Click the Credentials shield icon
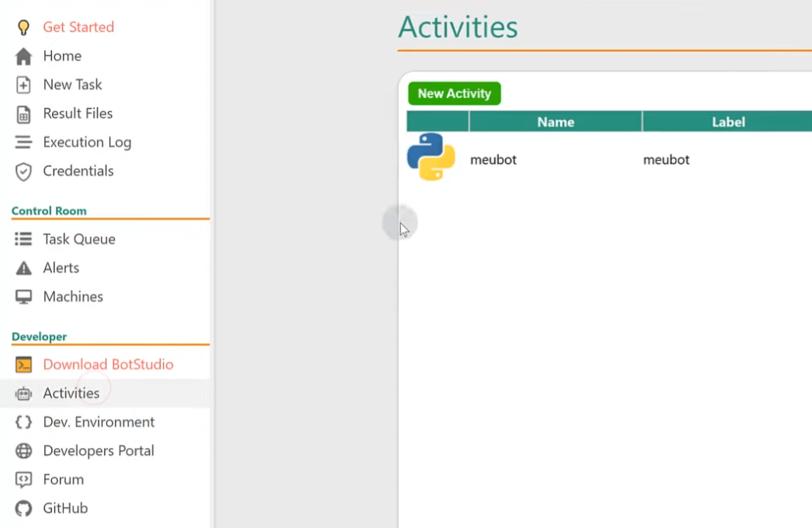Screen dimensions: 812x528 tap(23, 172)
